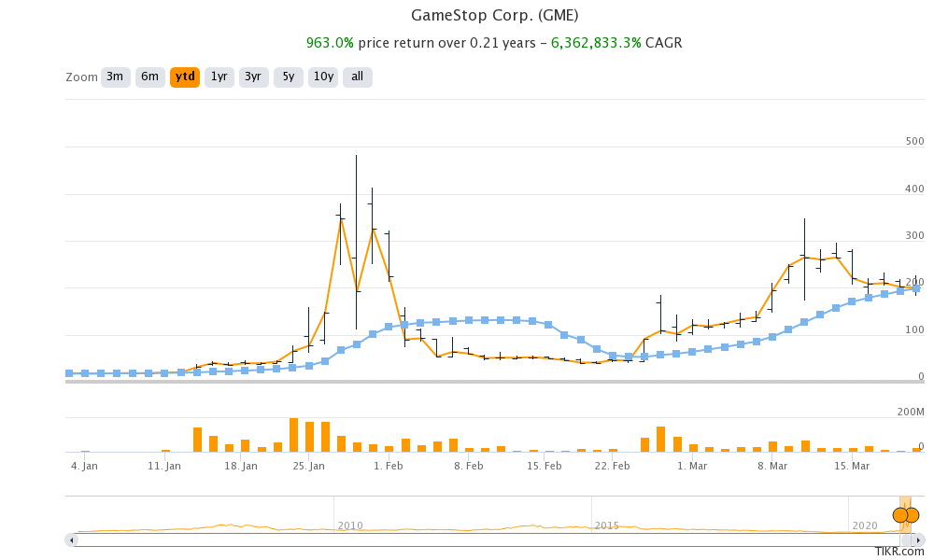
Task: Click the 18. Jan date label
Action: coord(241,466)
